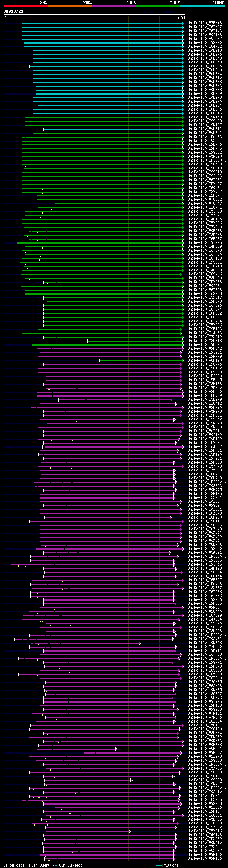Select hit label UniRef100_B0LZM3
The image size is (228, 868).
click(x=204, y=58)
